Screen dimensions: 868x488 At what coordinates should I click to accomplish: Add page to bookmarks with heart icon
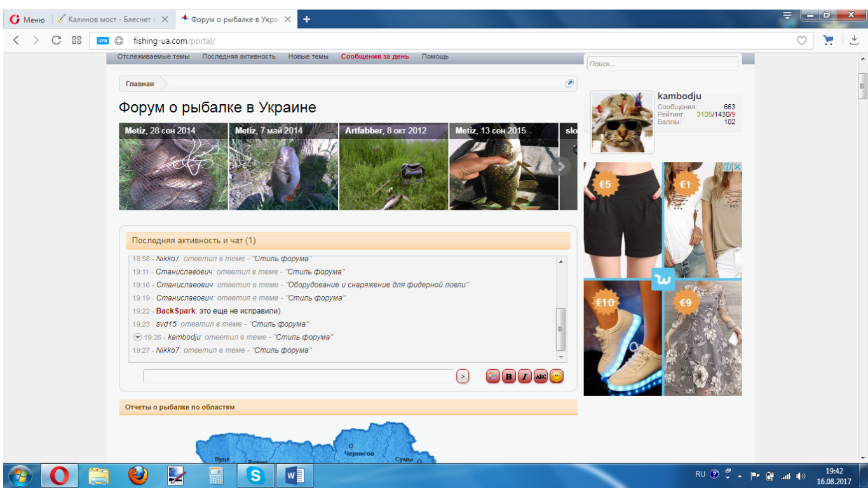[x=802, y=41]
